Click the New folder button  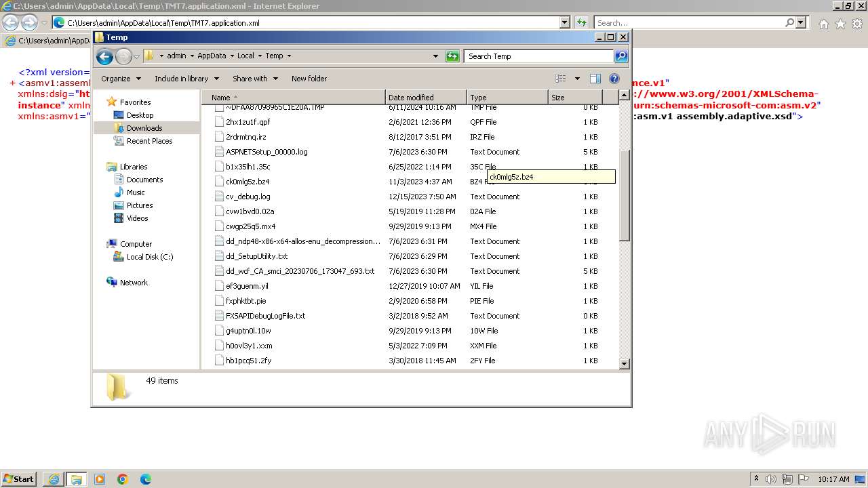[x=309, y=79]
